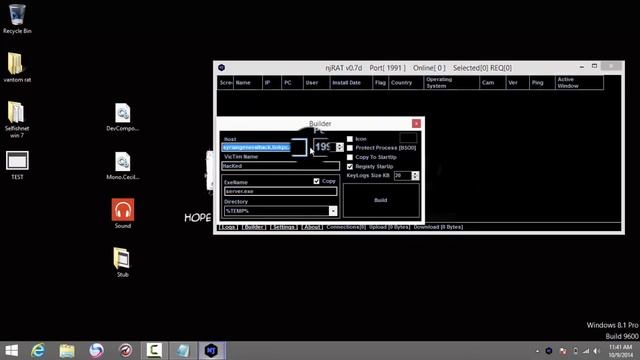Select the Sound headphones desktop icon
This screenshot has width=640, height=360.
pyautogui.click(x=123, y=213)
